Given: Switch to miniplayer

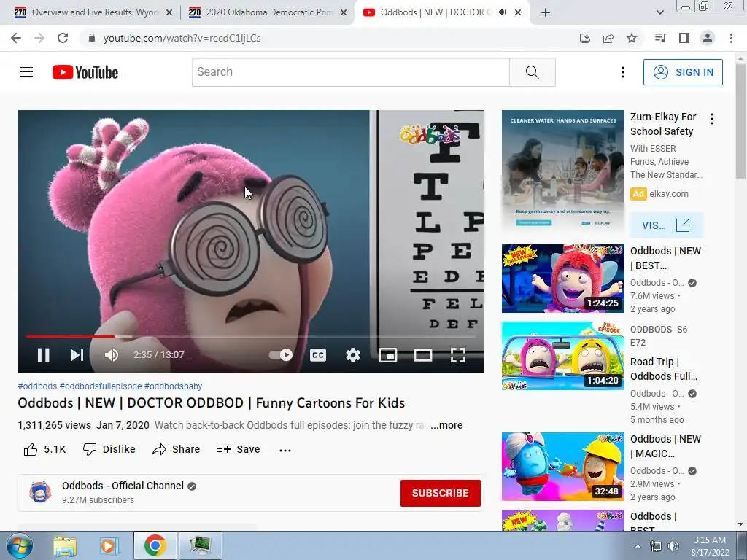Looking at the screenshot, I should 388,355.
